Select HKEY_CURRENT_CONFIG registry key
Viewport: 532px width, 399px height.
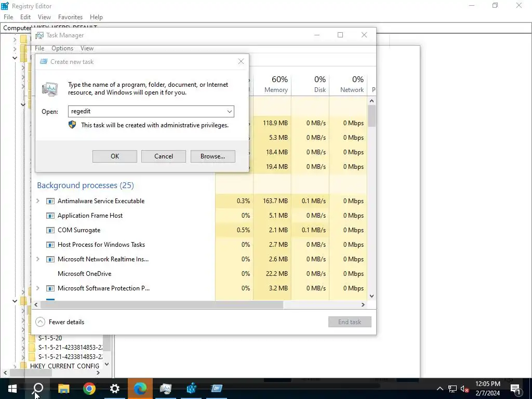pos(64,366)
